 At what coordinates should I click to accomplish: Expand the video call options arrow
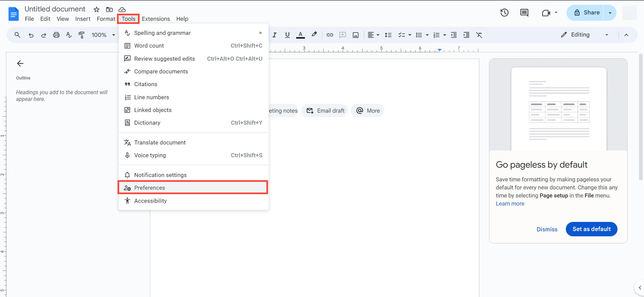pyautogui.click(x=556, y=13)
